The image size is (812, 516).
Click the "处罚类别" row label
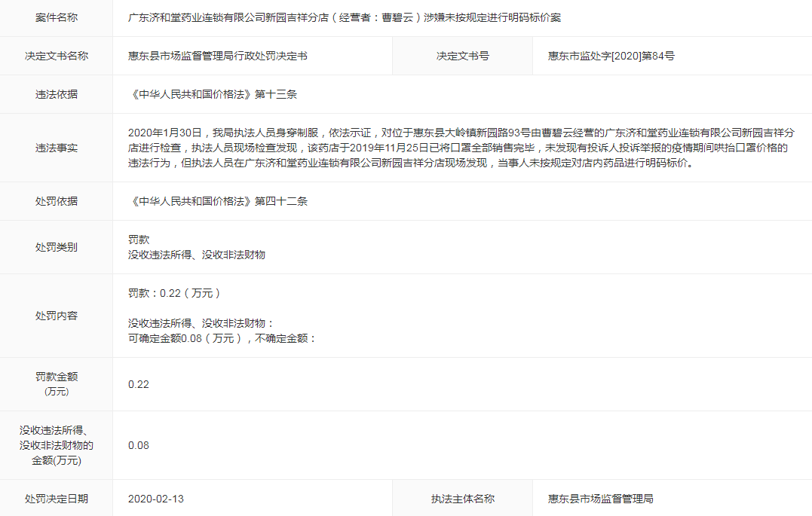coord(57,247)
